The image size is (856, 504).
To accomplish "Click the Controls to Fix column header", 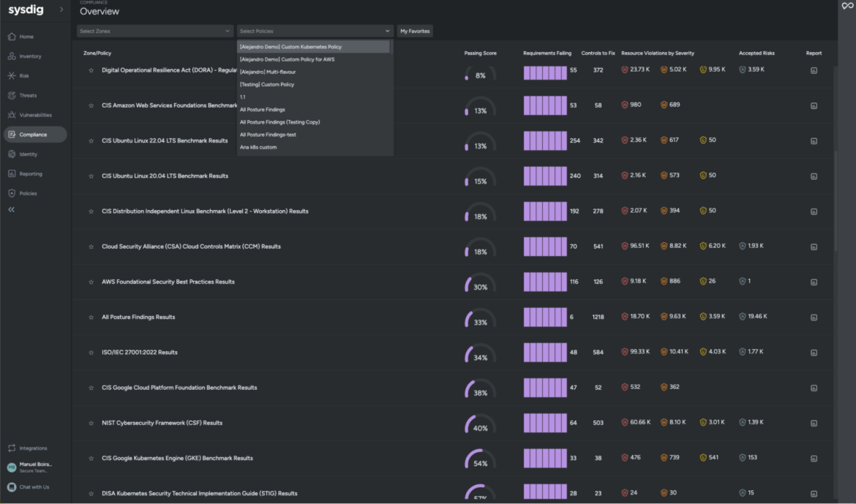I will 598,53.
